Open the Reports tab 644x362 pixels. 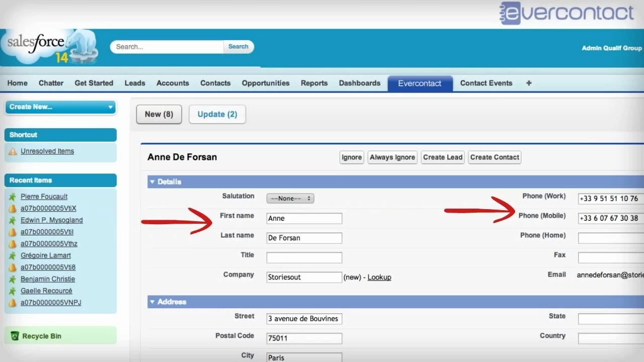pos(314,83)
